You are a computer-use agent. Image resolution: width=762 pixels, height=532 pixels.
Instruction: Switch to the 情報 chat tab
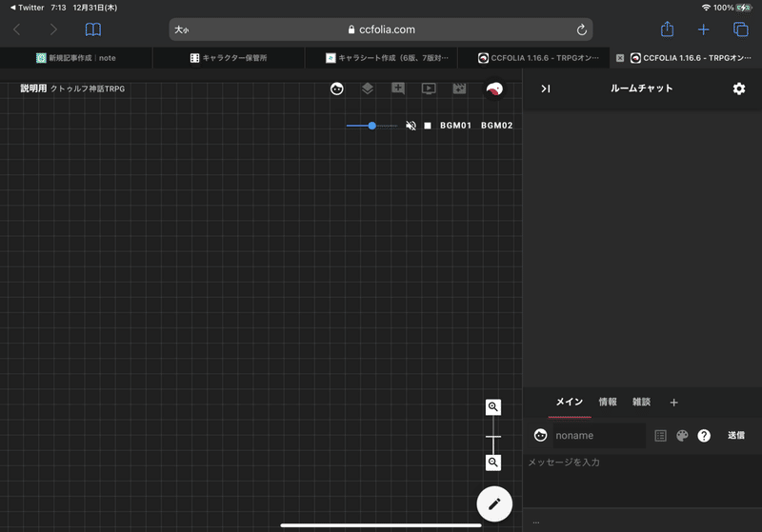click(608, 402)
